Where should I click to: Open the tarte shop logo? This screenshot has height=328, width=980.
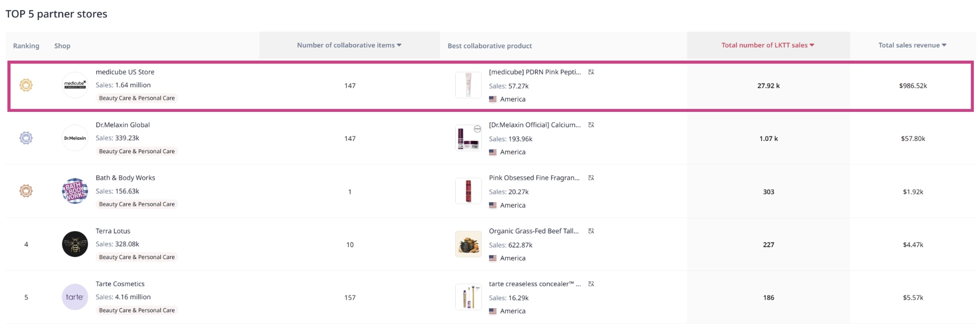(75, 297)
